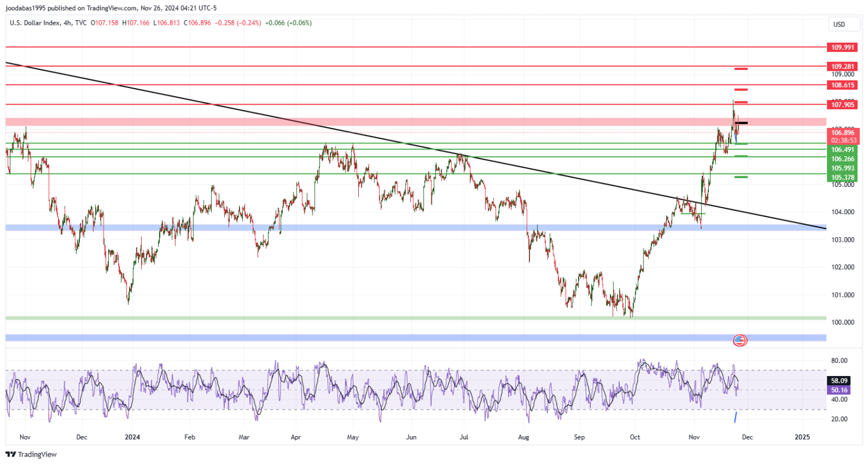Click the 100.000 price scale tick

pos(843,323)
